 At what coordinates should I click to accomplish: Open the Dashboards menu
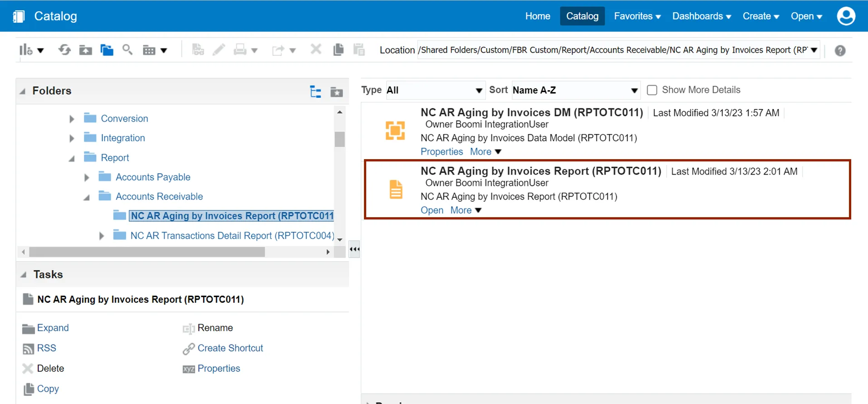pos(701,16)
